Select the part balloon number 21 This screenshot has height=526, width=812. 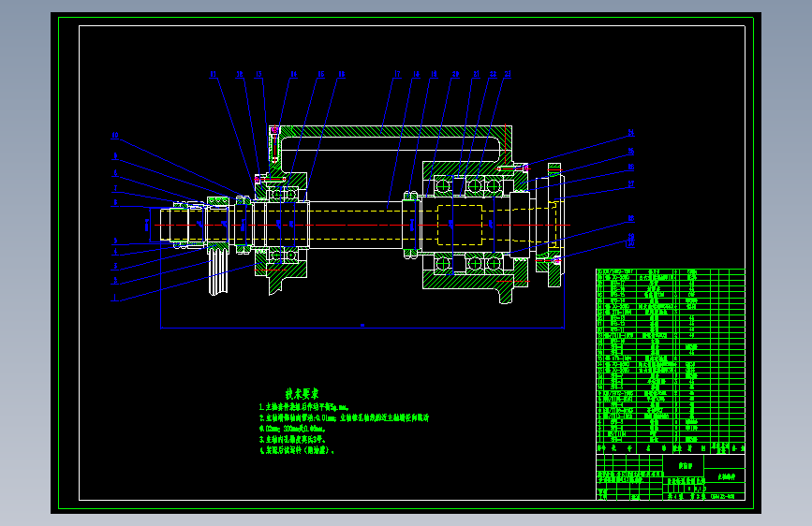coord(476,74)
